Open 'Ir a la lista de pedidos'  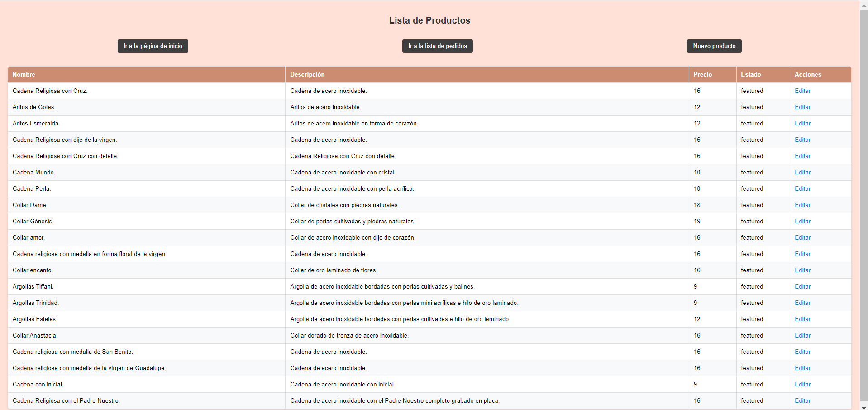(x=437, y=46)
